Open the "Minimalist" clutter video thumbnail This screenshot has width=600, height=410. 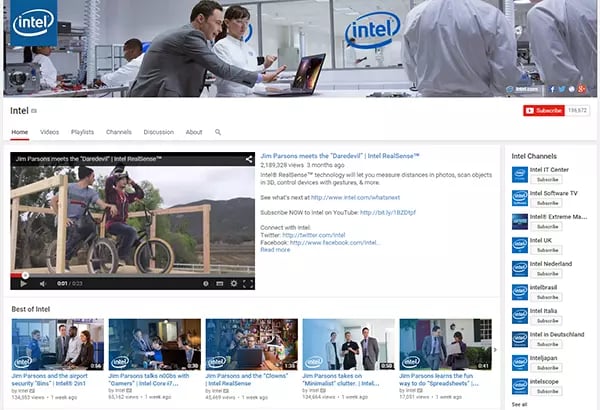click(x=349, y=345)
